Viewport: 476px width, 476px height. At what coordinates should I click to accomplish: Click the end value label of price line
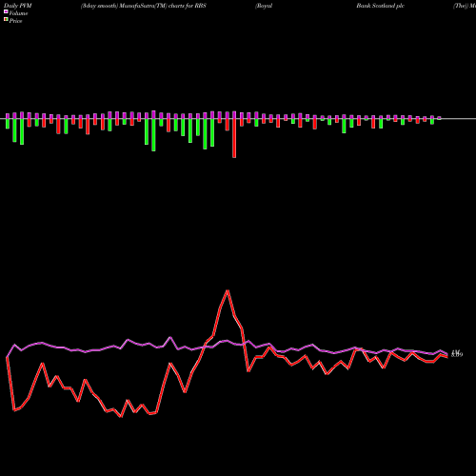coord(457,354)
